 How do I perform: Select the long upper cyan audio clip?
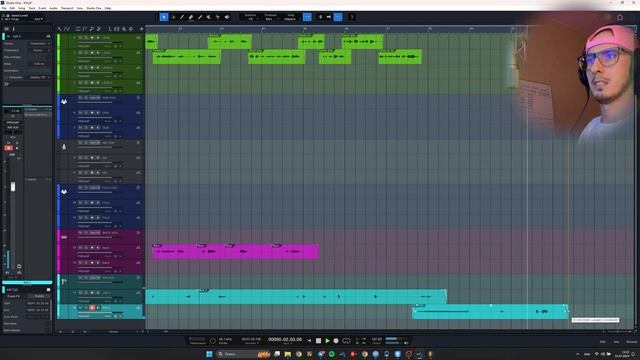coord(296,296)
